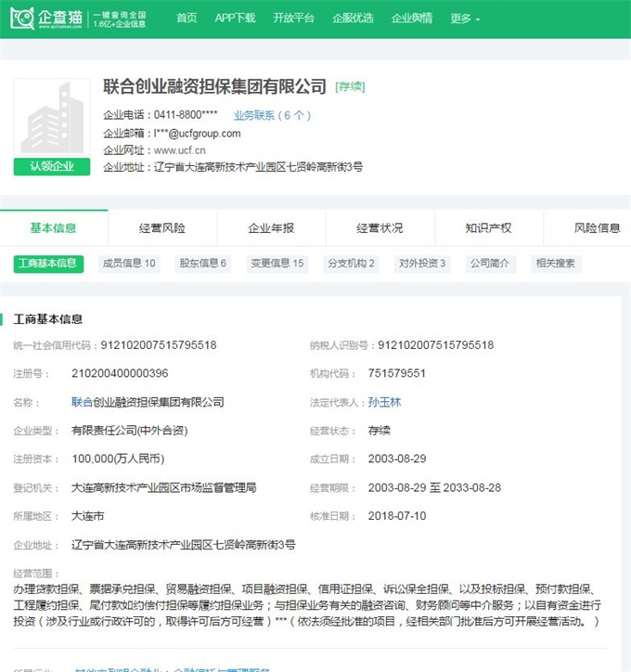Jump to 股东信息 6 section
This screenshot has width=631, height=672.
(202, 264)
